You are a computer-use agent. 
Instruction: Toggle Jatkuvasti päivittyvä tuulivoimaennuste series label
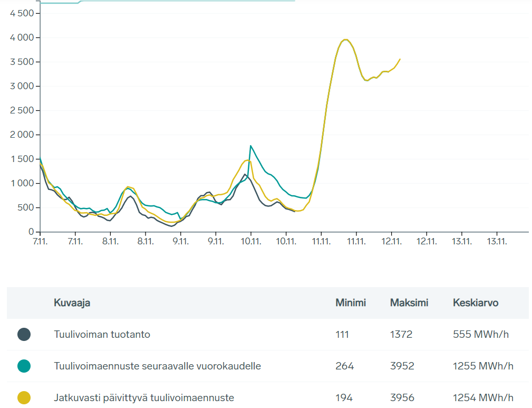(x=143, y=397)
